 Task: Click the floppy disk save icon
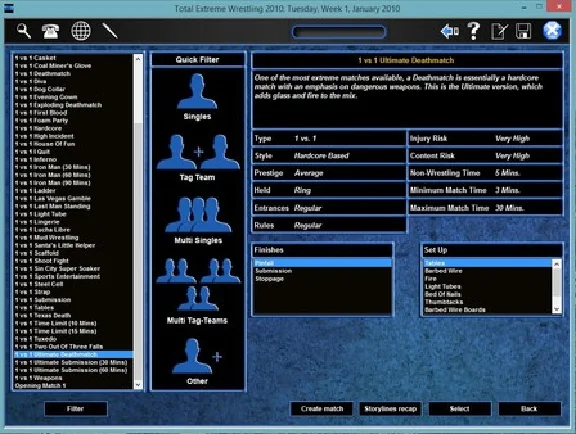click(x=523, y=31)
